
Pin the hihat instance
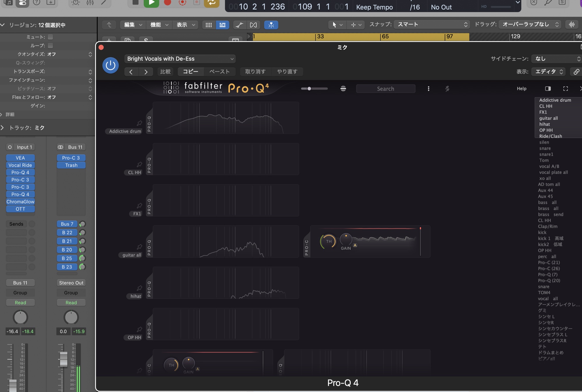(139, 288)
